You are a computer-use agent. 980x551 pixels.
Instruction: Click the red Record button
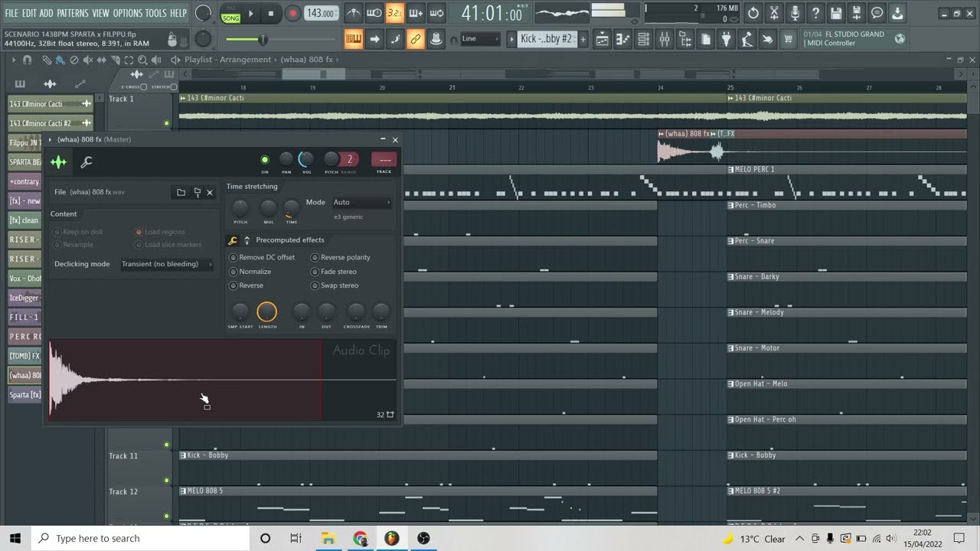[x=292, y=13]
